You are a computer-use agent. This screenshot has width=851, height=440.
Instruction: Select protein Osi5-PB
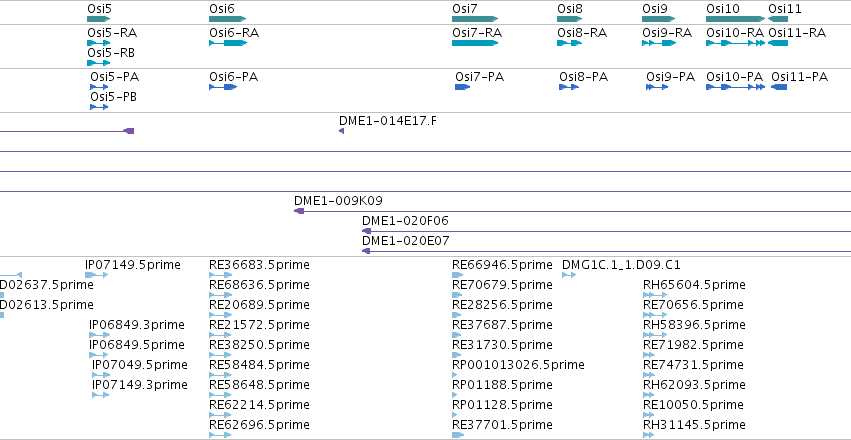pos(99,107)
